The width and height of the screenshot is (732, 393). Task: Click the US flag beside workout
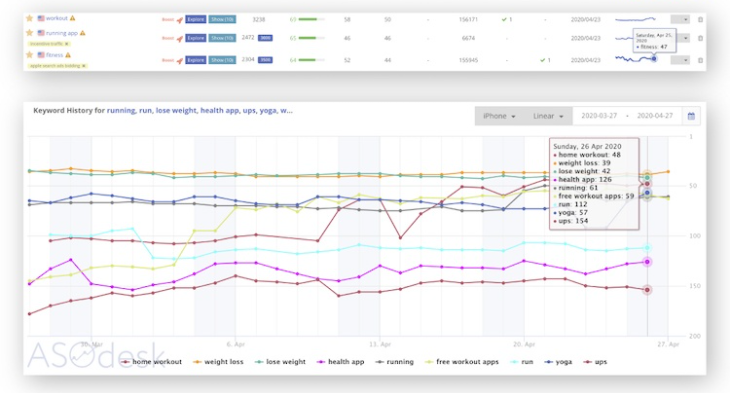pos(41,18)
